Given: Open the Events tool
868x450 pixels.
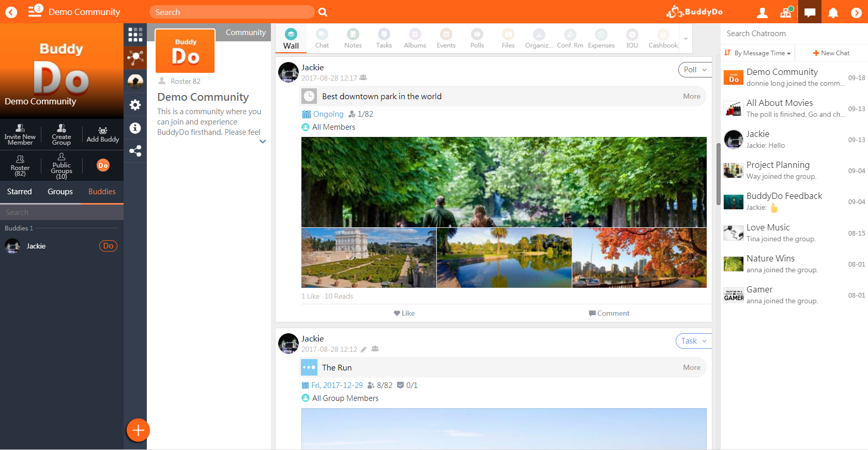Looking at the screenshot, I should pos(446,39).
